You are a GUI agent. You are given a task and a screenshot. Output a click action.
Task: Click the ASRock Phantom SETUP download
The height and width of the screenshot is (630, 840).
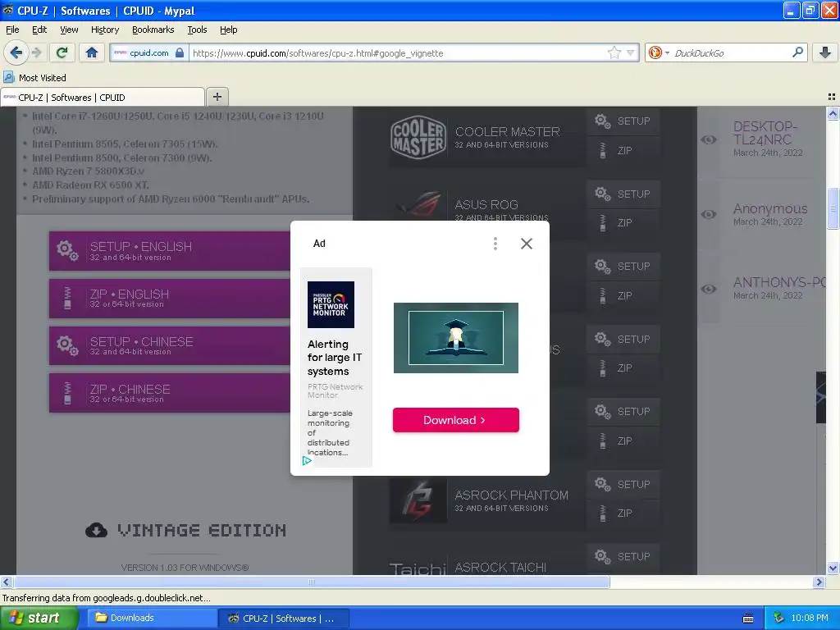pos(623,484)
